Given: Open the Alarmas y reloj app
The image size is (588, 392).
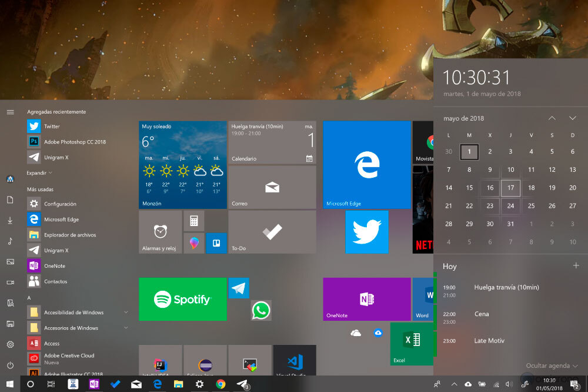Looking at the screenshot, I should [159, 232].
